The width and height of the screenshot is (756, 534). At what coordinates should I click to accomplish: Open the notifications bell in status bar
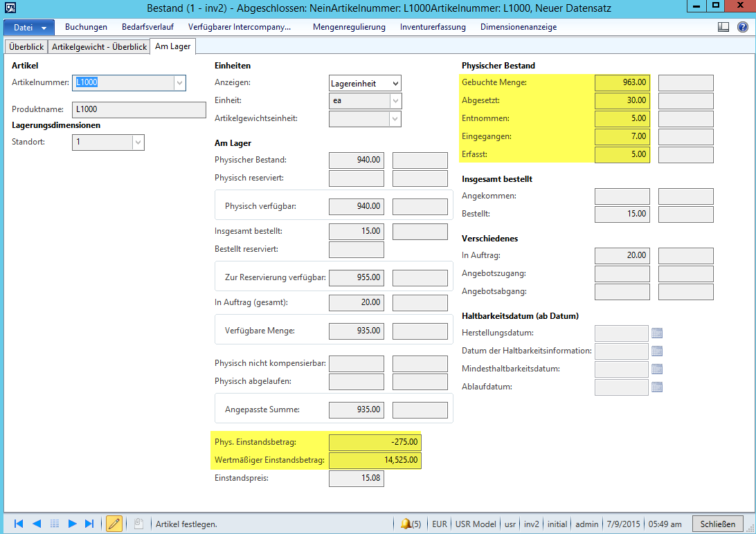406,524
